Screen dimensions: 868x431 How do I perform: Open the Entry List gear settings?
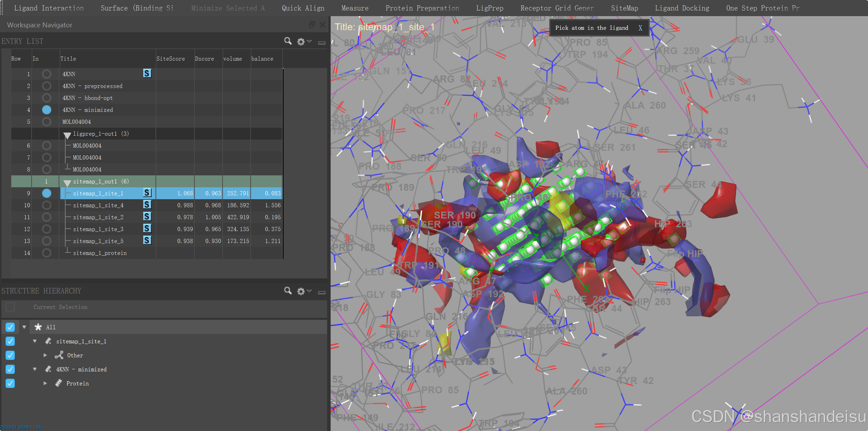pos(301,42)
